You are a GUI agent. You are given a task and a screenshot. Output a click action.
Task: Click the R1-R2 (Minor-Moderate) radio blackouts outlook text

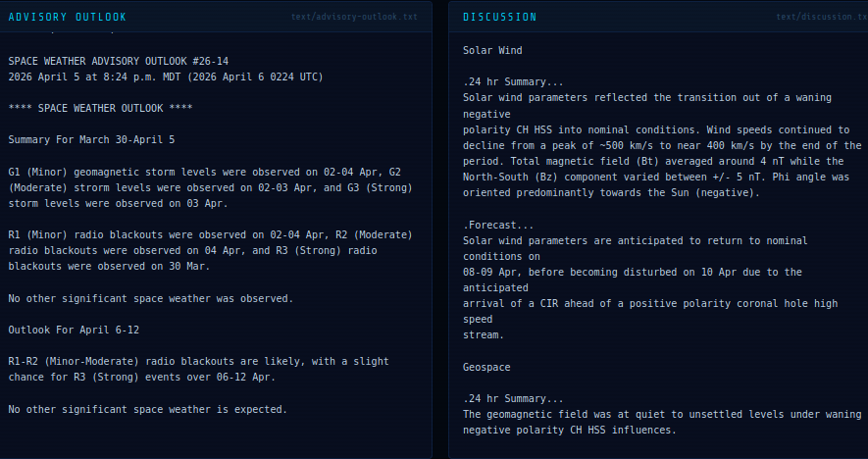[x=199, y=369]
